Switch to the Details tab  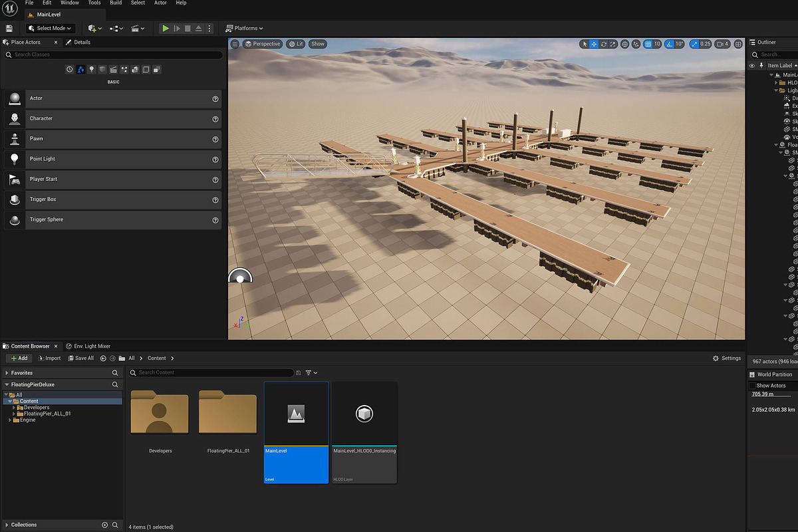pyautogui.click(x=78, y=42)
